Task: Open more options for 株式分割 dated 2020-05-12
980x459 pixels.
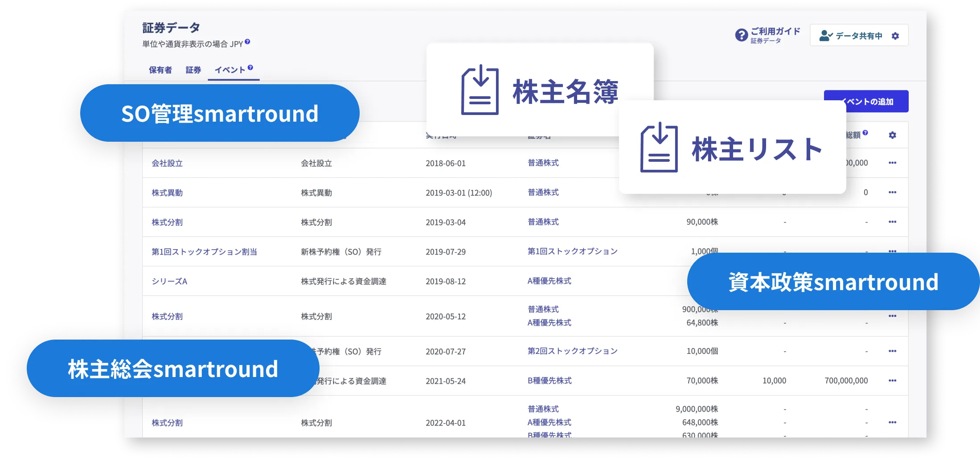Action: coord(892,316)
